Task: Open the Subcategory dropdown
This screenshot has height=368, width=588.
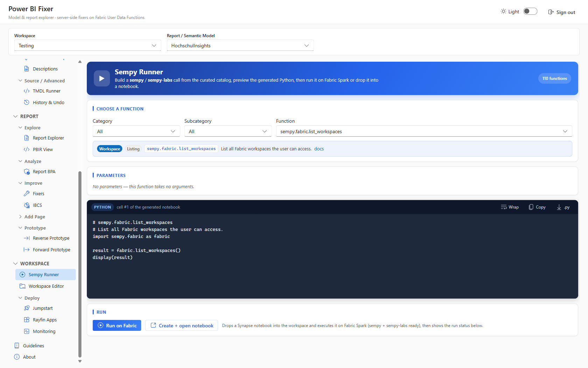Action: point(228,131)
